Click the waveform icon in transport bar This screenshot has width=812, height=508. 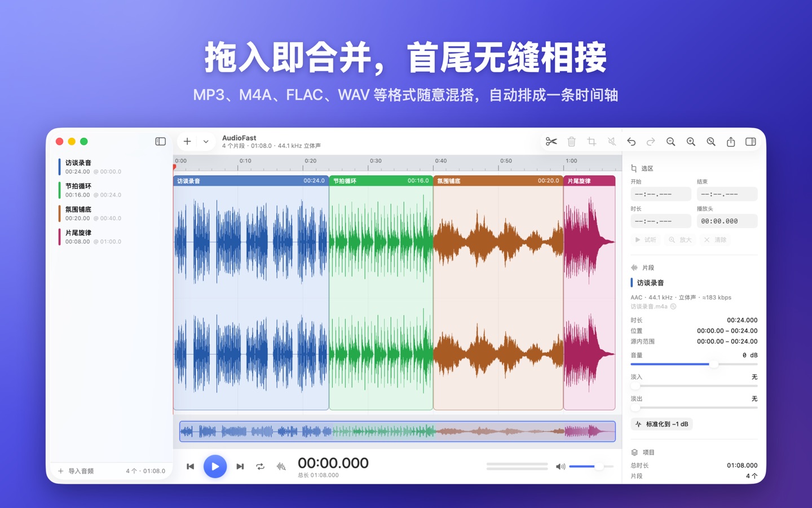[281, 466]
